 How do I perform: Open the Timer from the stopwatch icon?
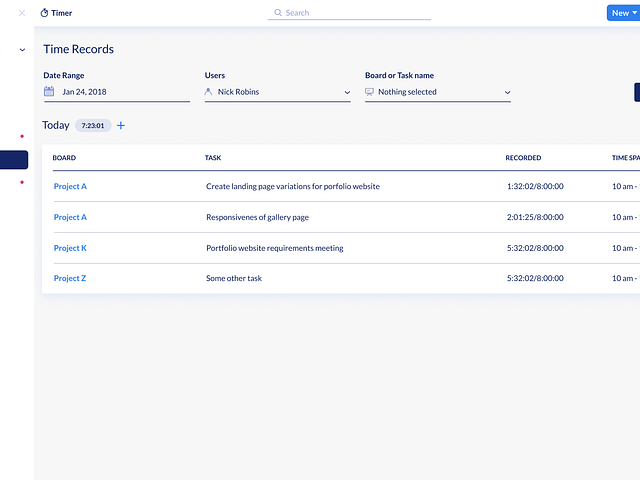44,13
